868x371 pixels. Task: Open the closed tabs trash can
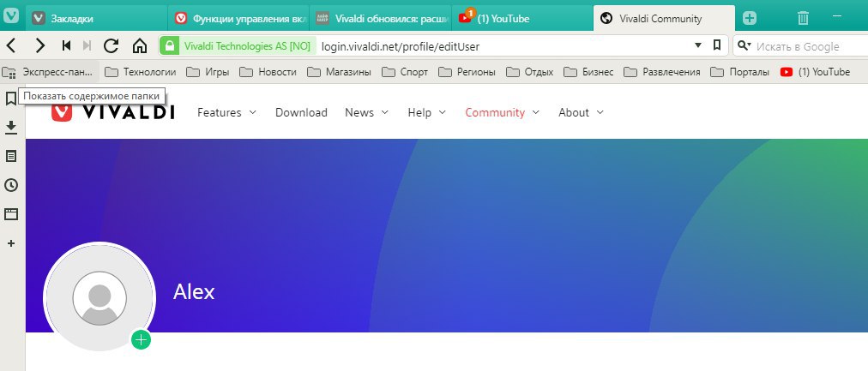[x=803, y=18]
